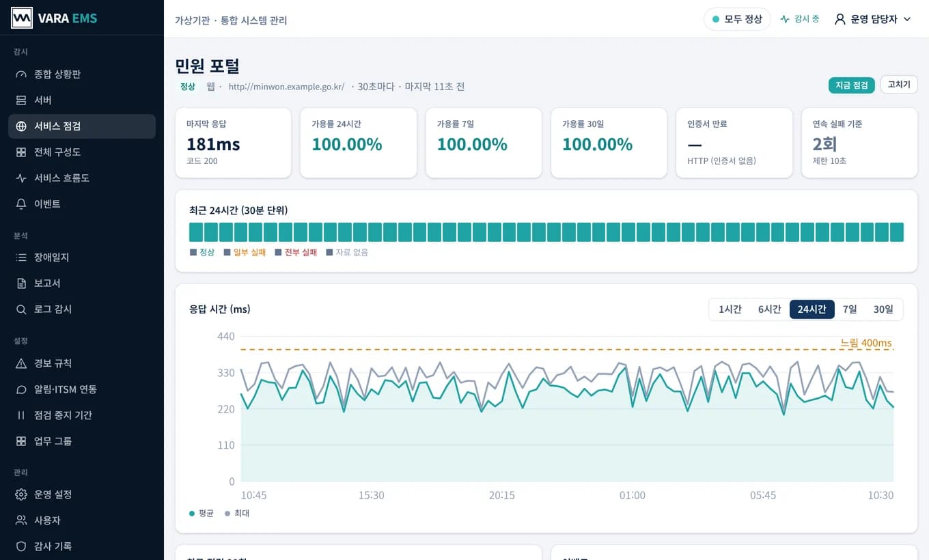Click the 느림 400ms threshold label
The image size is (929, 560).
coord(866,343)
